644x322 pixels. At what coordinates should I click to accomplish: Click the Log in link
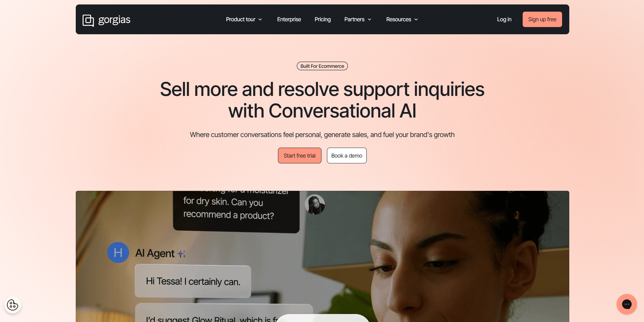click(x=504, y=20)
